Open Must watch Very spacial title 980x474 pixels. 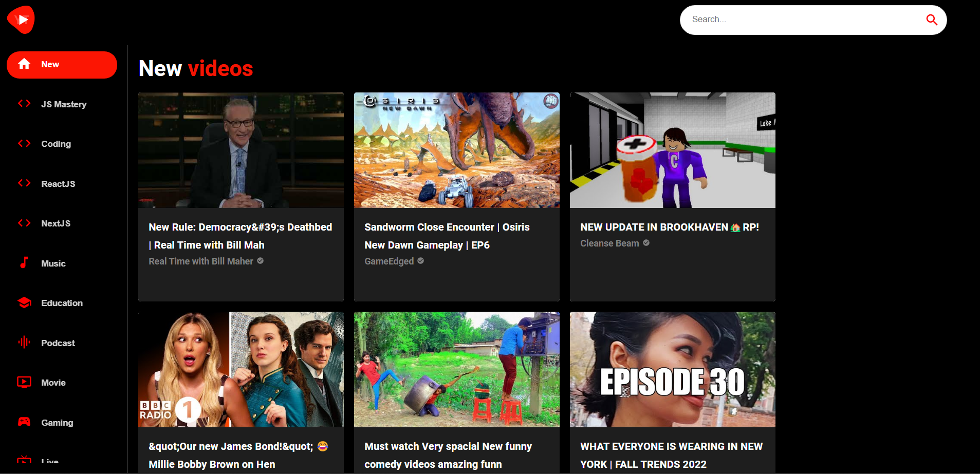coord(448,455)
